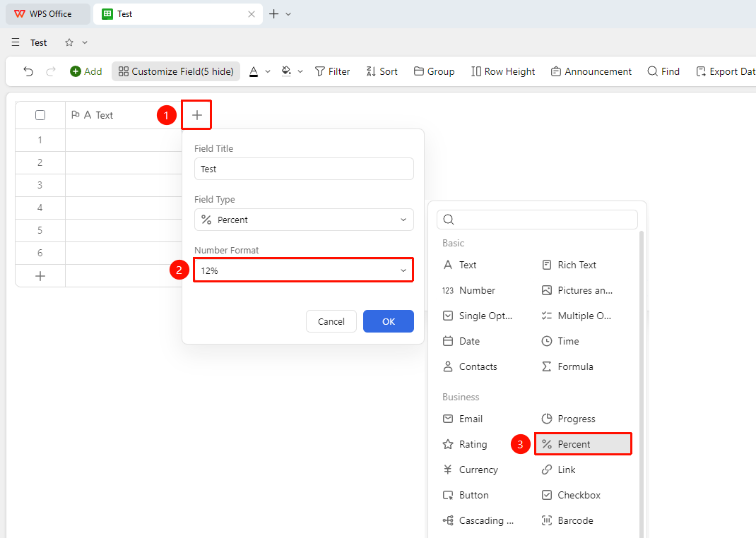Expand the fill color dropdown arrow
The height and width of the screenshot is (538, 756).
(300, 71)
